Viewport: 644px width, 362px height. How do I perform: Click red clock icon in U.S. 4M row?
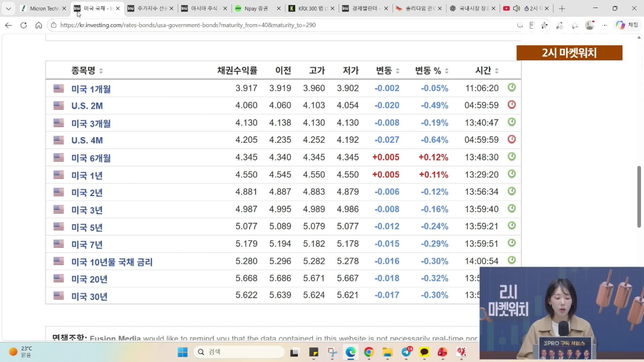(512, 139)
